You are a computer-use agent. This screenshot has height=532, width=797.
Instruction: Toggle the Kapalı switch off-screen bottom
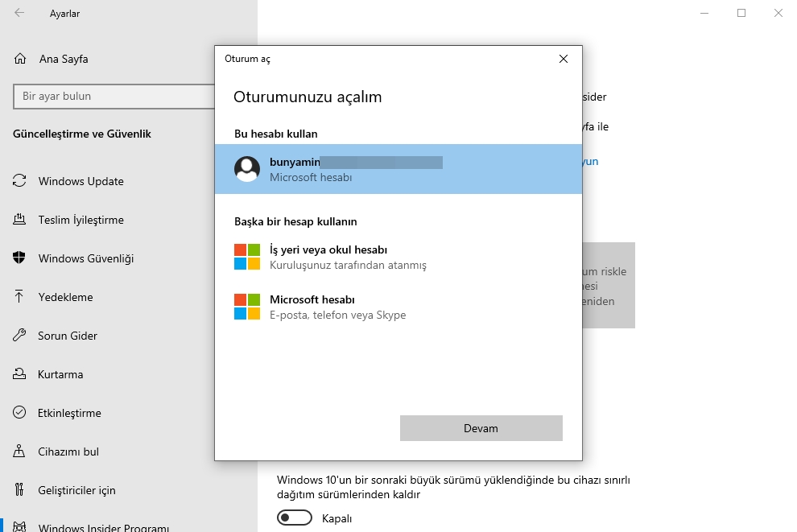click(294, 518)
